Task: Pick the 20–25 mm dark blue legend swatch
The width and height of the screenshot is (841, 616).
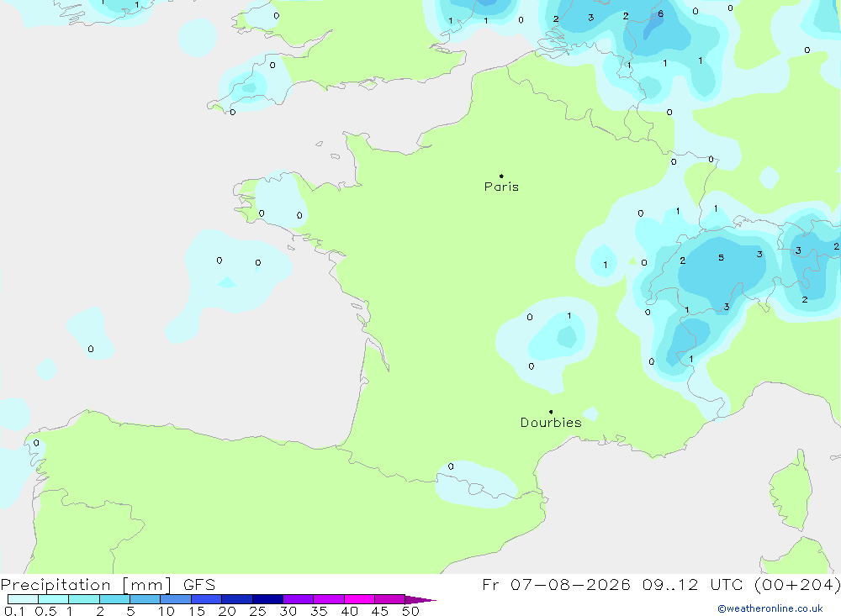Action: pyautogui.click(x=237, y=599)
